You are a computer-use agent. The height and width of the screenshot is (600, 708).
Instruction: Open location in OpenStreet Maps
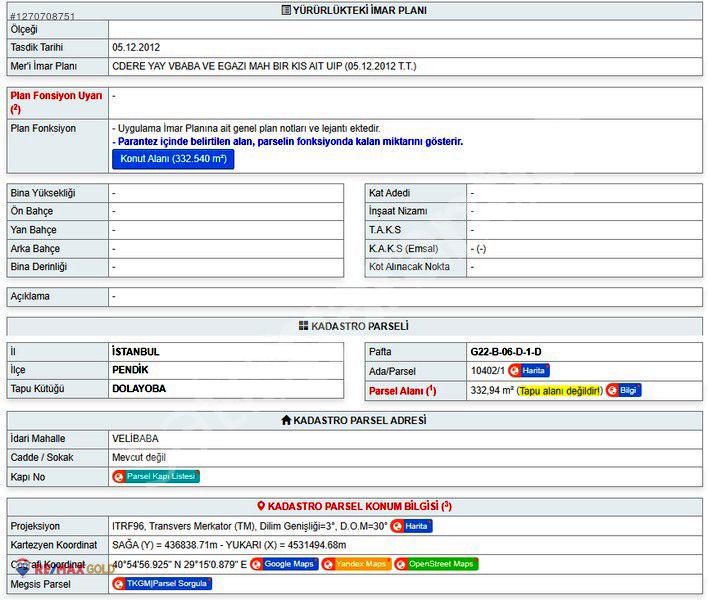click(x=436, y=564)
